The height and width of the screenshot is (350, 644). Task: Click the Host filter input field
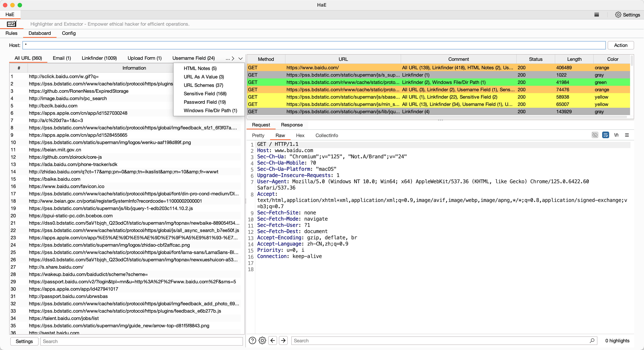[314, 45]
